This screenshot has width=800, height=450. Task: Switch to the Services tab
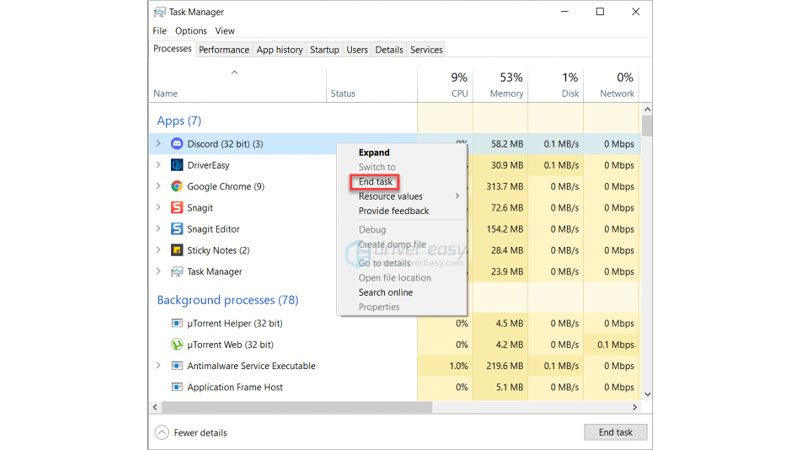427,49
